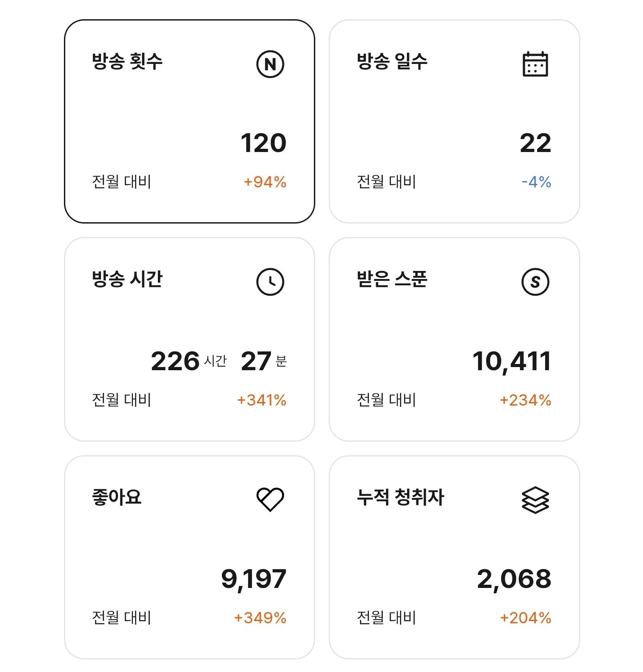Choose the 좋아요 card title
Screen dimensions: 643x672
click(116, 497)
